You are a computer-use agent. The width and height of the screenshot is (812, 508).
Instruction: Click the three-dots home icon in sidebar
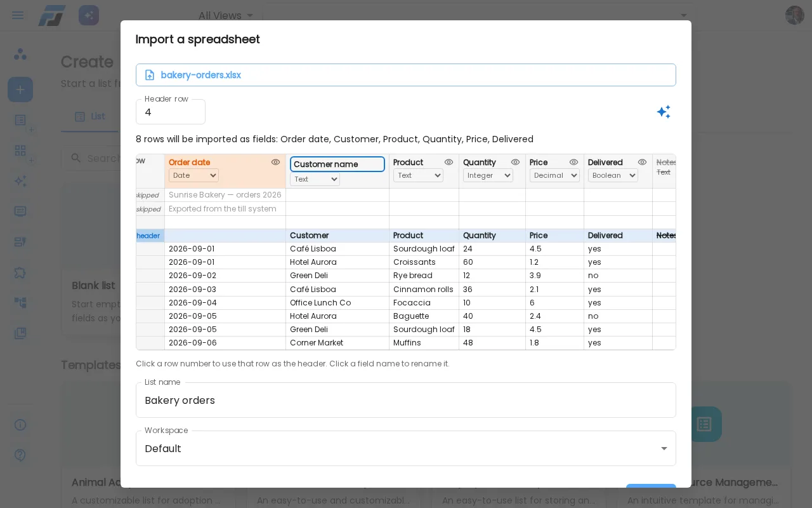[20, 54]
